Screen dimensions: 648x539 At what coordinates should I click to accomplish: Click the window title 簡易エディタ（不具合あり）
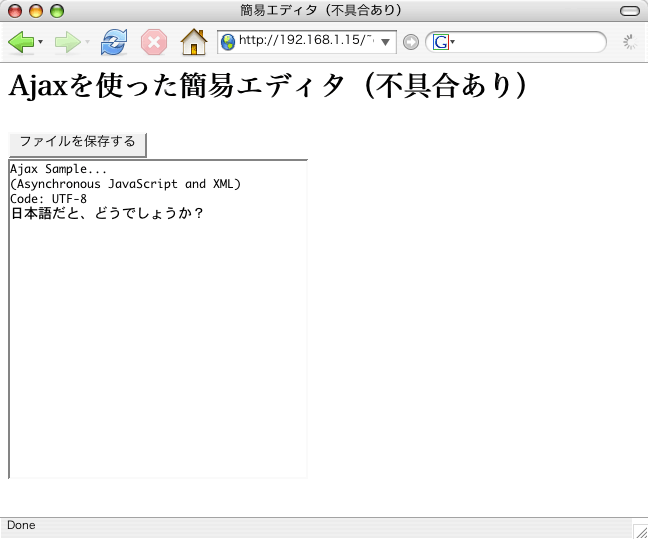pos(321,10)
